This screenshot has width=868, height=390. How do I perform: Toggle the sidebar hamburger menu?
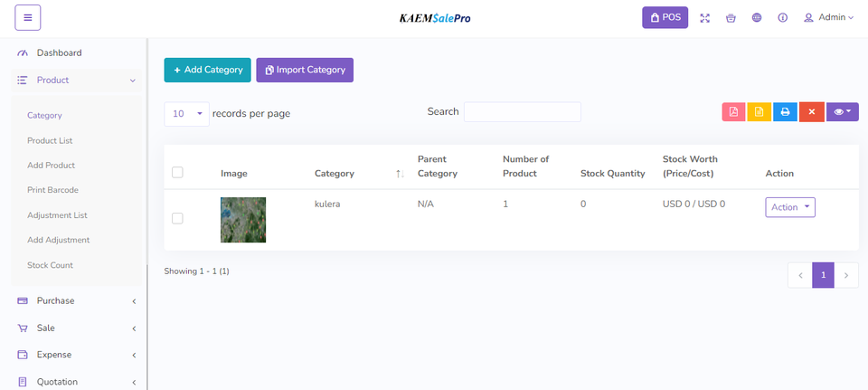pos(28,17)
